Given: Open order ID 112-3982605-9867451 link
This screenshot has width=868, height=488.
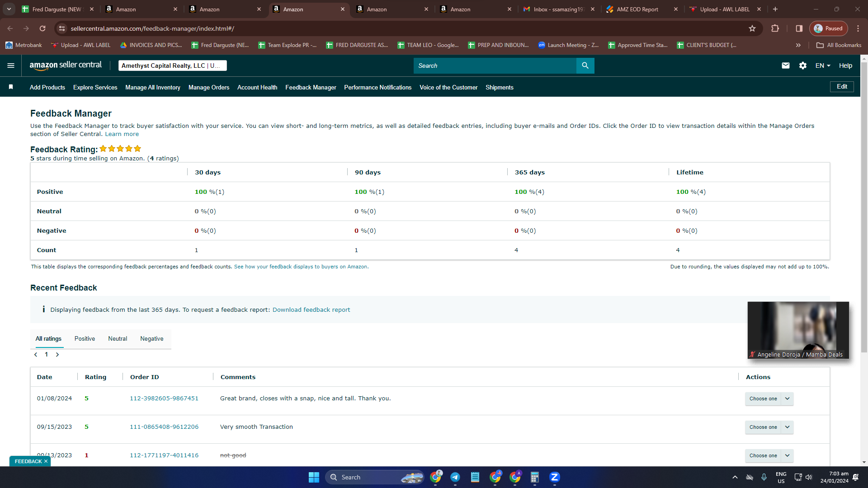Looking at the screenshot, I should pyautogui.click(x=164, y=399).
